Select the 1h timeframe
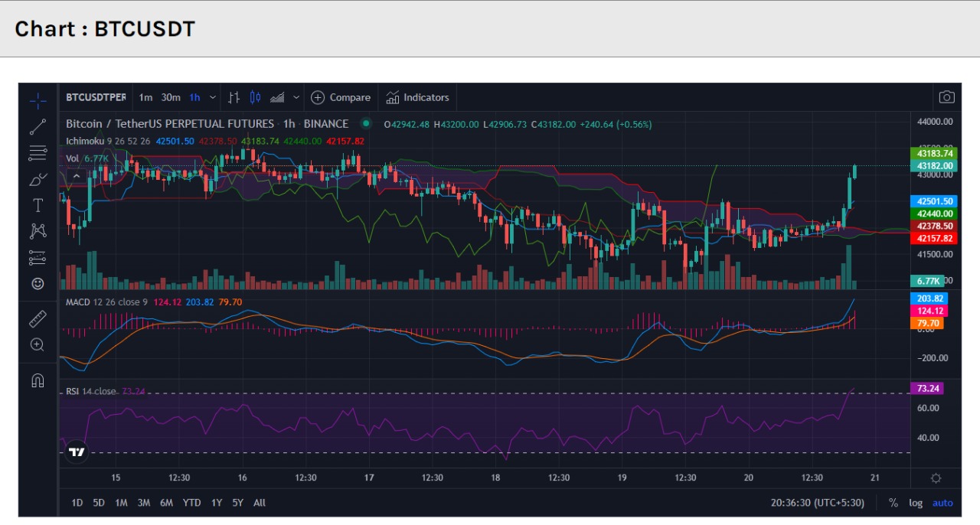The height and width of the screenshot is (525, 980). click(194, 97)
